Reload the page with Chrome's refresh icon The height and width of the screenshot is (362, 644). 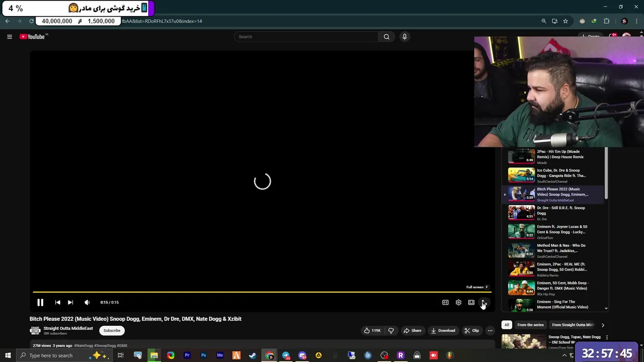click(31, 21)
